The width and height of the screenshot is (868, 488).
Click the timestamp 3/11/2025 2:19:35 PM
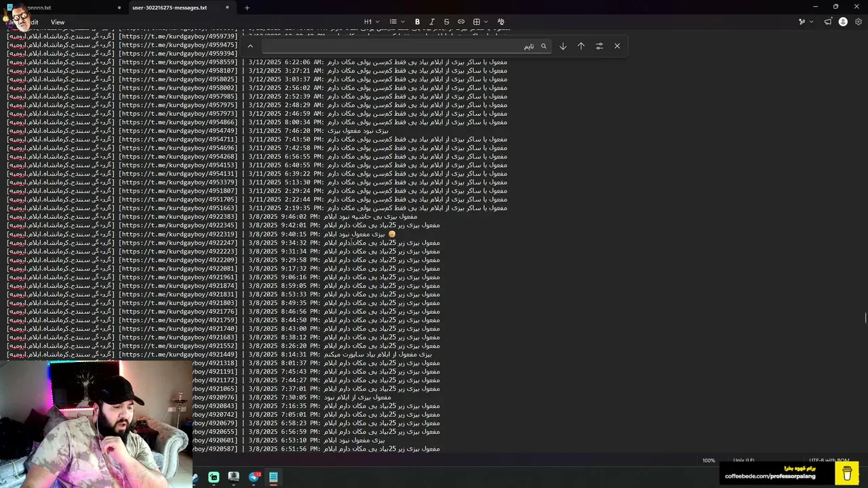pos(285,208)
